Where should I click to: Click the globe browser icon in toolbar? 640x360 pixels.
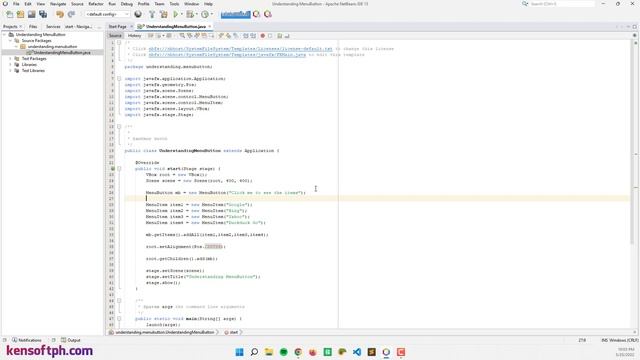pos(138,14)
